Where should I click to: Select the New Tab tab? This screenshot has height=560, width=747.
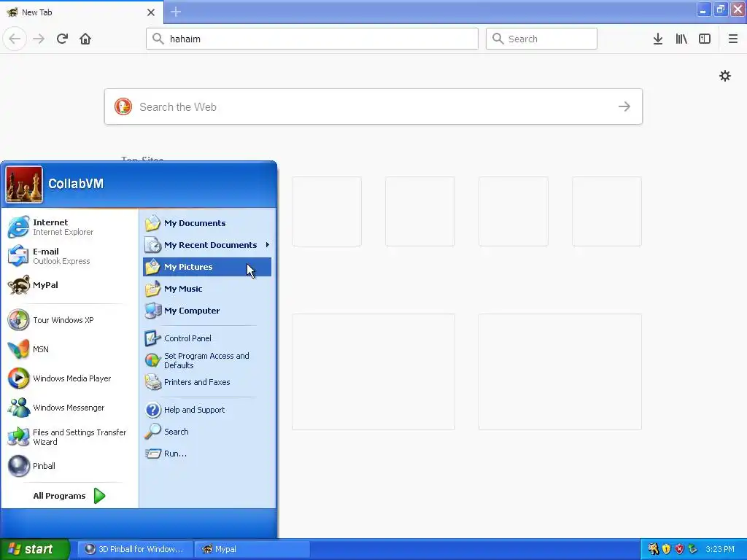pos(82,12)
